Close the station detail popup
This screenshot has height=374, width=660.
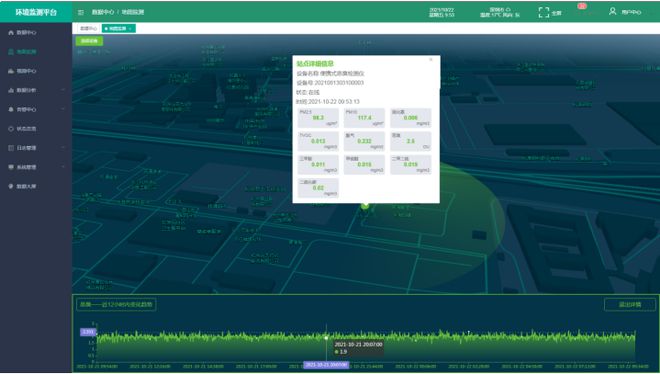pos(431,60)
